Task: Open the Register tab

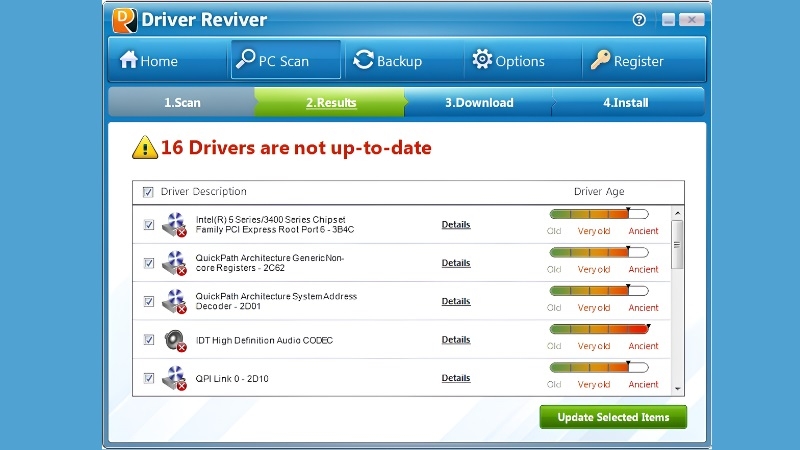Action: tap(643, 60)
